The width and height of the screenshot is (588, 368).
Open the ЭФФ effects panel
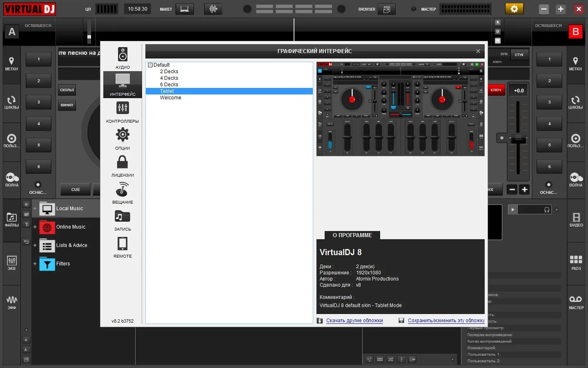click(x=11, y=303)
